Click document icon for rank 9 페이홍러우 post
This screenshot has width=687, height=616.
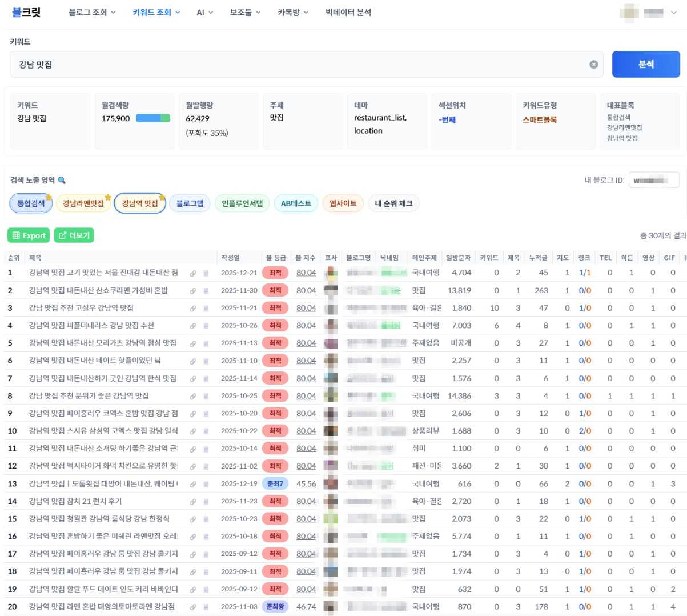point(206,414)
